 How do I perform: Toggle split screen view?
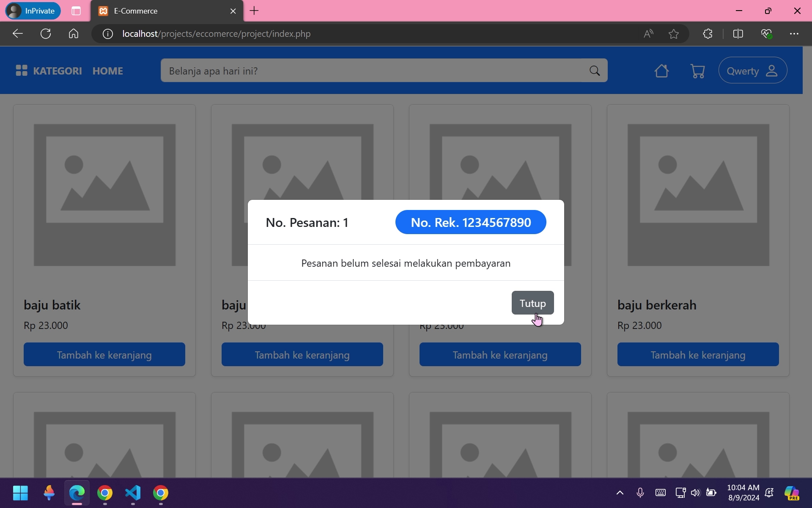coord(738,34)
